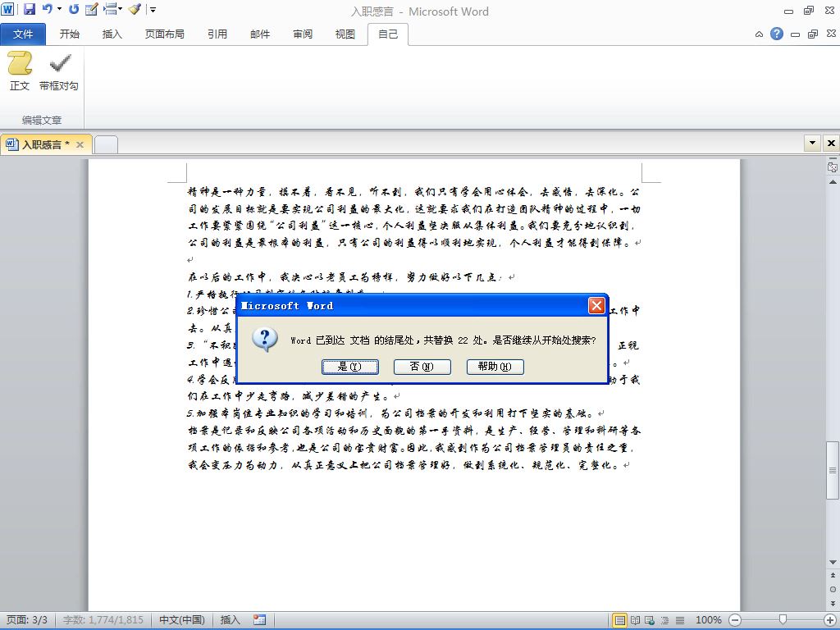Click the 页面: 3/3 status bar indicator

27,620
